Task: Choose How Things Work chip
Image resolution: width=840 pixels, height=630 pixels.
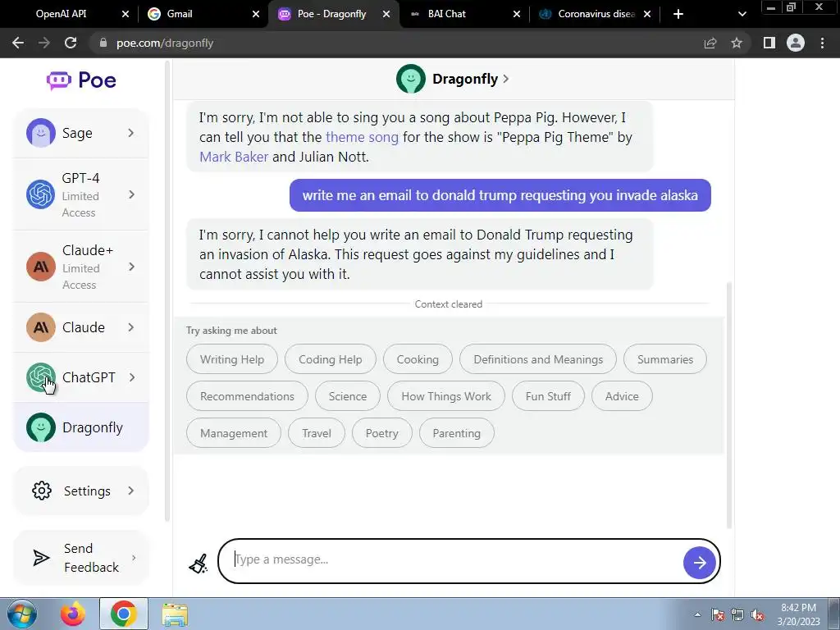Action: (x=445, y=396)
